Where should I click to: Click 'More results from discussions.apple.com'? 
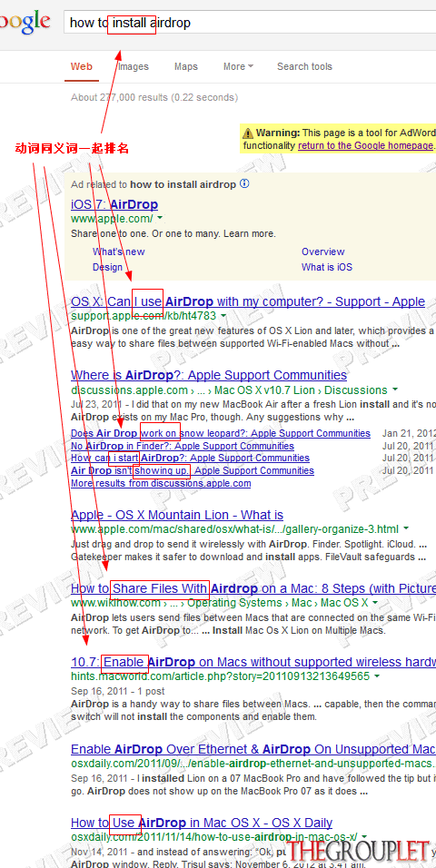pos(161,483)
